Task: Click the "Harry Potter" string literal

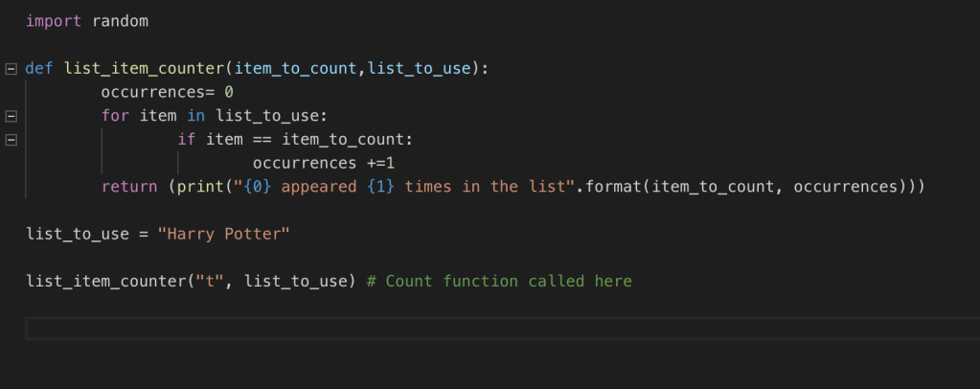Action: [218, 234]
